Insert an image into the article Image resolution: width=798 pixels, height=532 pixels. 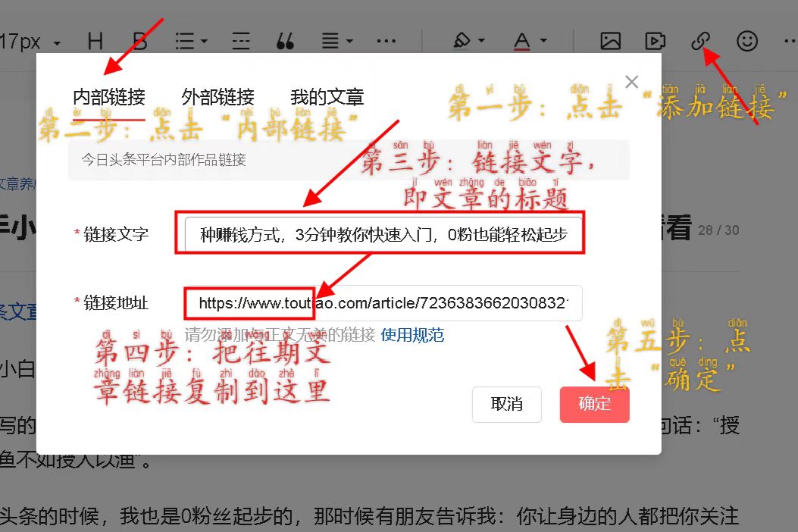pyautogui.click(x=611, y=41)
